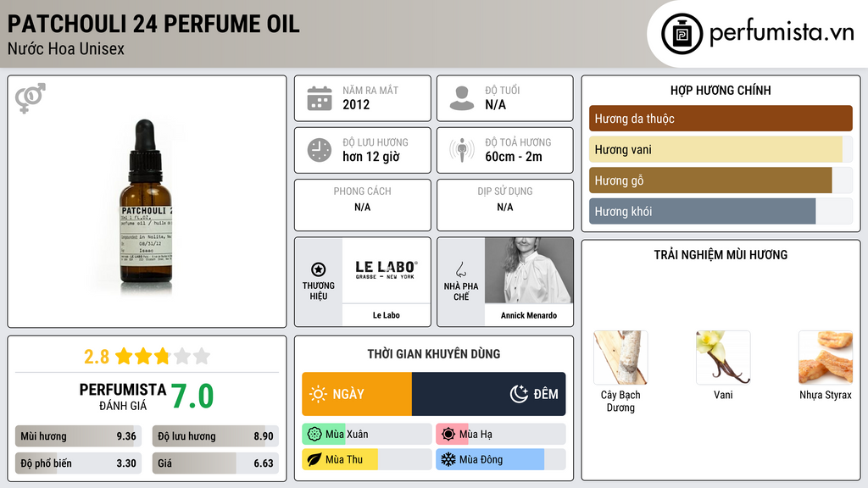Click the clock icon beside Độ lưu hương
The width and height of the screenshot is (868, 488).
pos(320,151)
